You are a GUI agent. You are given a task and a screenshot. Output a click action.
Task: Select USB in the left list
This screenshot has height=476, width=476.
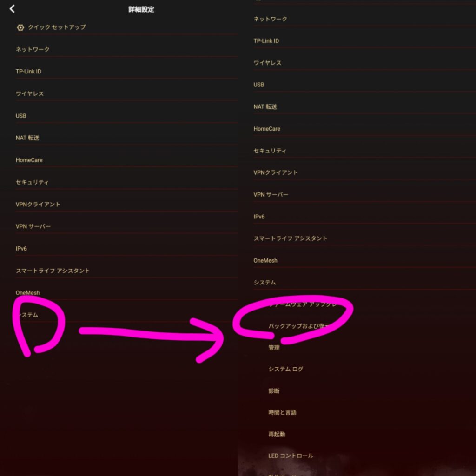pyautogui.click(x=126, y=116)
